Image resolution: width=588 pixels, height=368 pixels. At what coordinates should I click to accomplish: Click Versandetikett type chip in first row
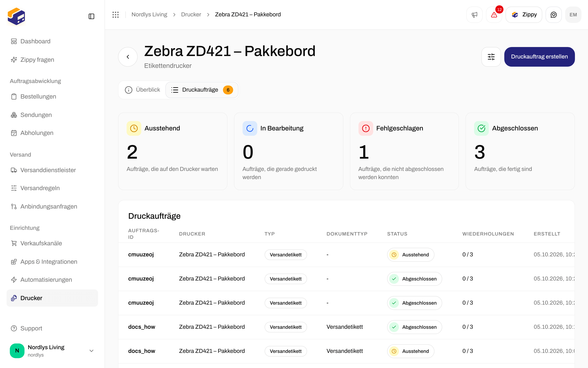[286, 255]
